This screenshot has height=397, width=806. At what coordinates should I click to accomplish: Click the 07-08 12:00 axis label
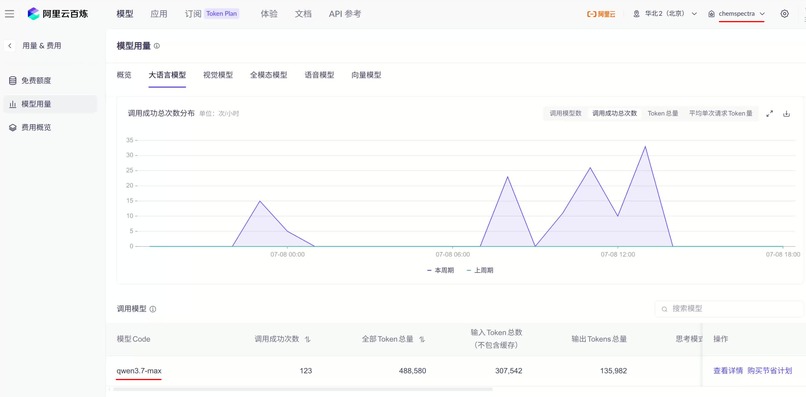click(x=618, y=255)
